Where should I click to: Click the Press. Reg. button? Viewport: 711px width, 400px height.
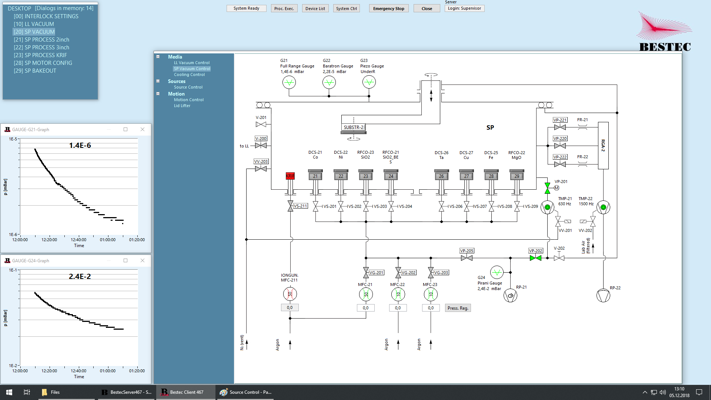[x=458, y=308]
